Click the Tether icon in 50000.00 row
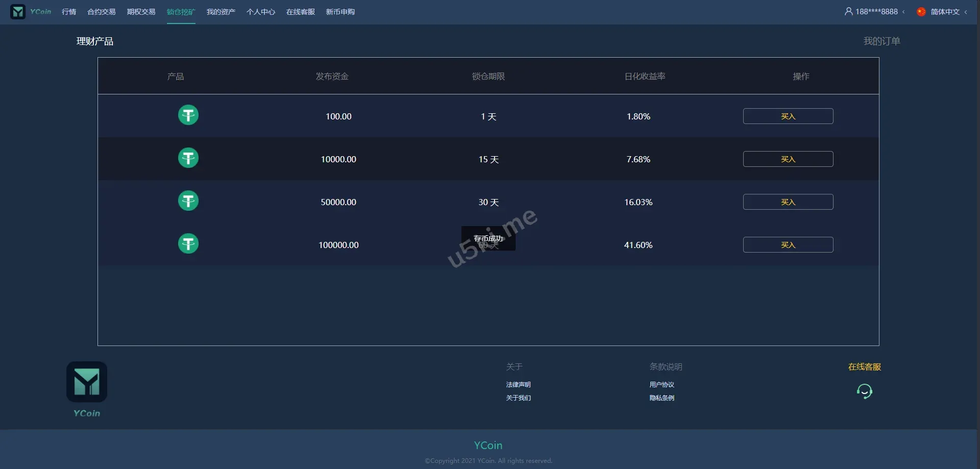The height and width of the screenshot is (469, 980). coord(188,201)
